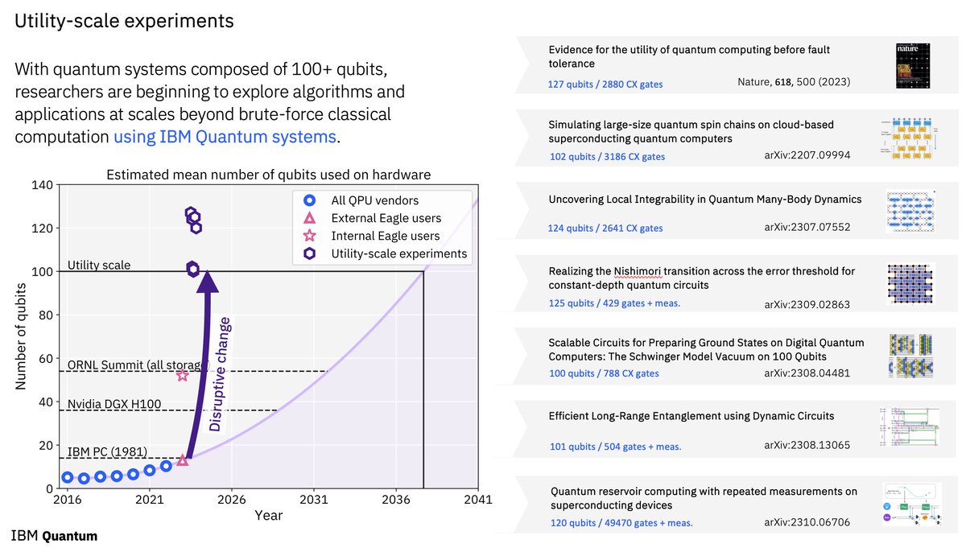Image resolution: width=966 pixels, height=560 pixels.
Task: Select the arXiv:2310.06706 reference
Action: click(807, 522)
